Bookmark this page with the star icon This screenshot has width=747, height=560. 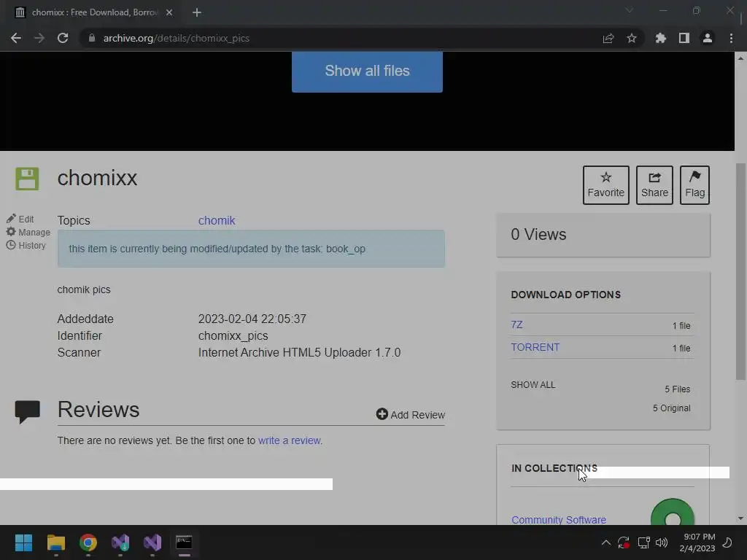(632, 38)
